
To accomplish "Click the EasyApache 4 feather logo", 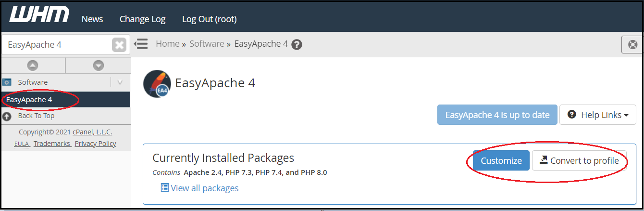I will (x=157, y=84).
